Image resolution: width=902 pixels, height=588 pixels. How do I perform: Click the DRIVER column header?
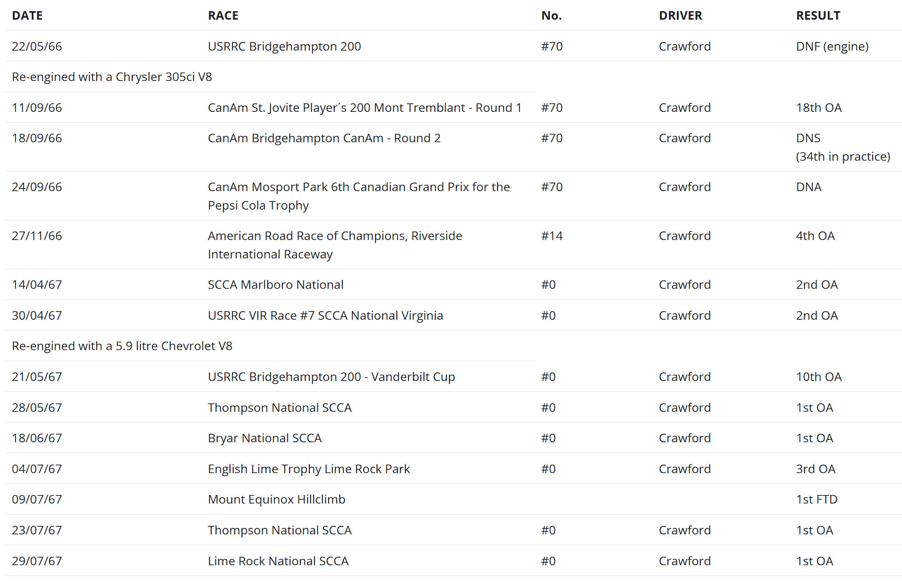pyautogui.click(x=680, y=16)
